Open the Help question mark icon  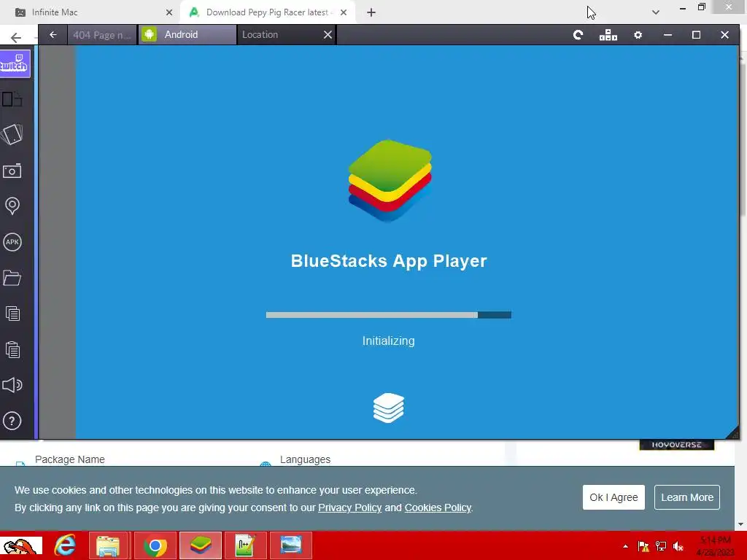12,421
